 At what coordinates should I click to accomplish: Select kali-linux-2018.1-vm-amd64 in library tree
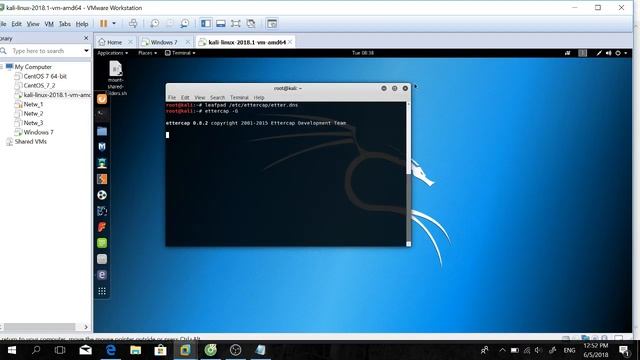[53, 95]
